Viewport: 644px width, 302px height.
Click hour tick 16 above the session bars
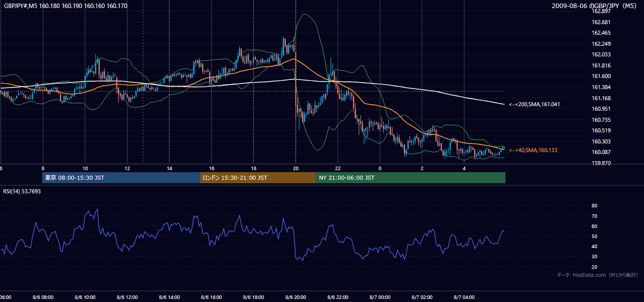click(x=212, y=169)
